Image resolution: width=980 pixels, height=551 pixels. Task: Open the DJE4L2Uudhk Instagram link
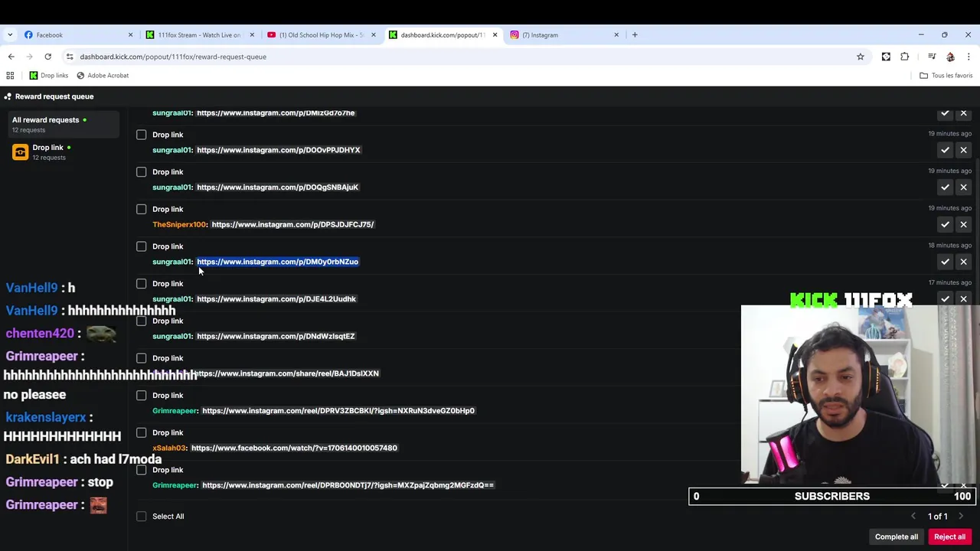coord(276,299)
